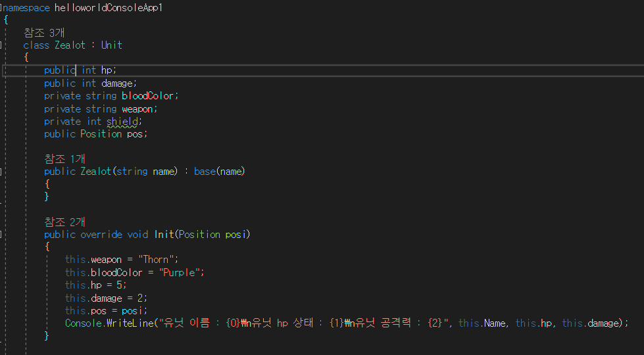The image size is (644, 355).
Task: Click Position type in "public Position pos;"
Action: (x=101, y=134)
